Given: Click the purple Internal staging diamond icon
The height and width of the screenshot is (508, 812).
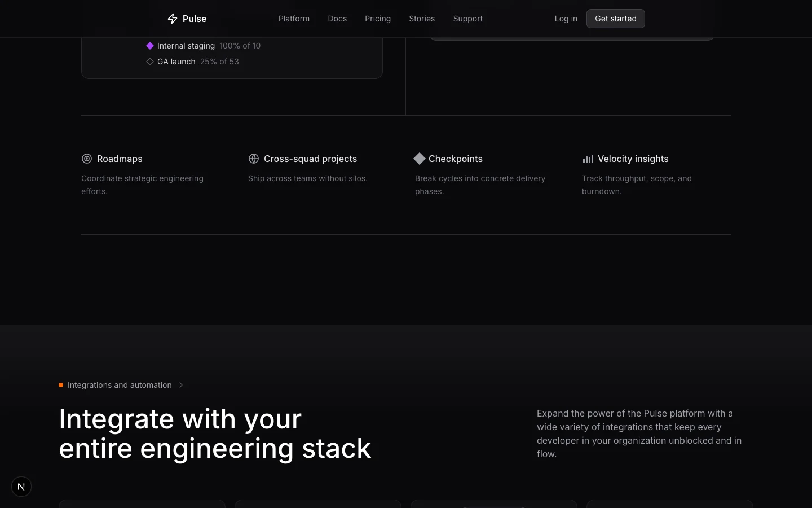Looking at the screenshot, I should point(150,46).
